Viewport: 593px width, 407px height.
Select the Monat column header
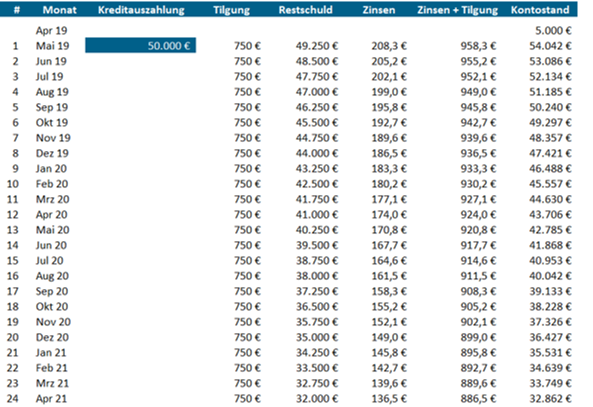(x=59, y=10)
